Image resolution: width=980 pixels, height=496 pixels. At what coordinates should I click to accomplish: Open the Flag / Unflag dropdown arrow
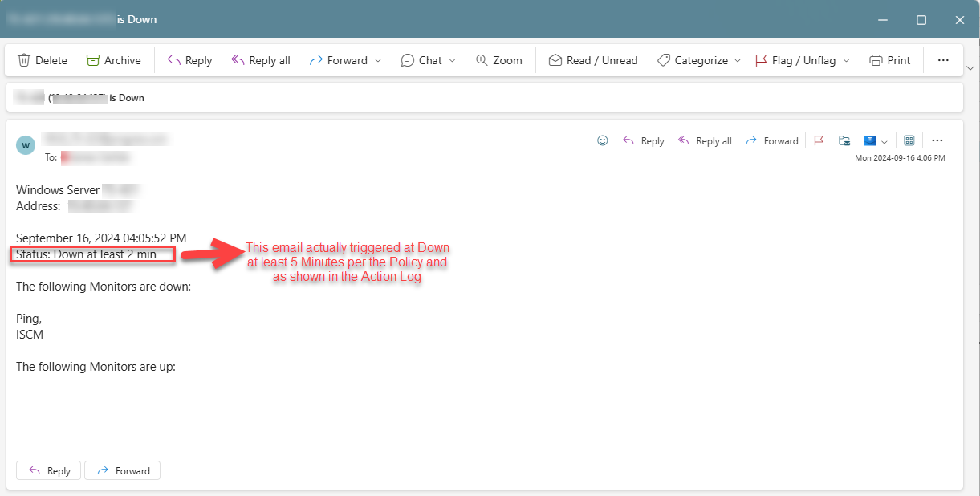click(846, 60)
